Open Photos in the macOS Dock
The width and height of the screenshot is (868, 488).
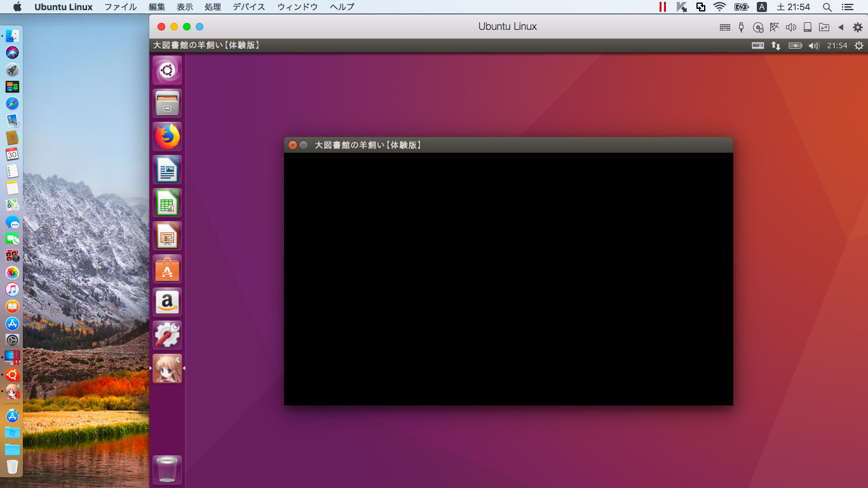12,273
